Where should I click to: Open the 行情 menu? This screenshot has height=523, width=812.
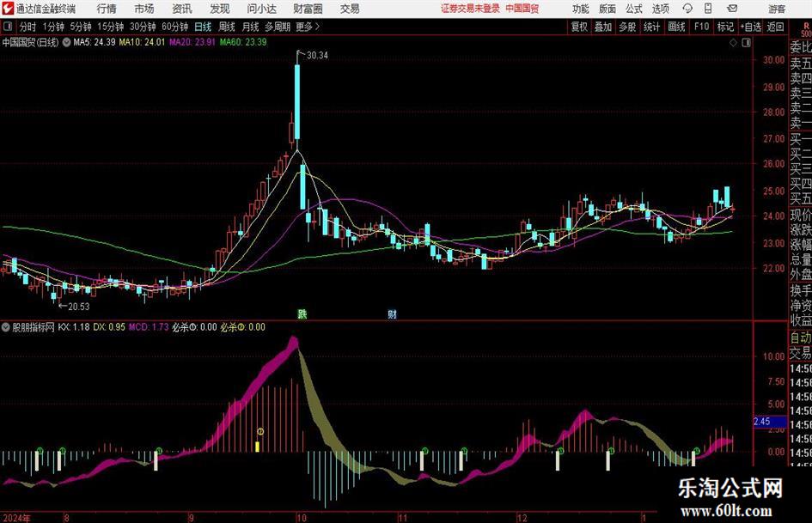click(x=107, y=9)
